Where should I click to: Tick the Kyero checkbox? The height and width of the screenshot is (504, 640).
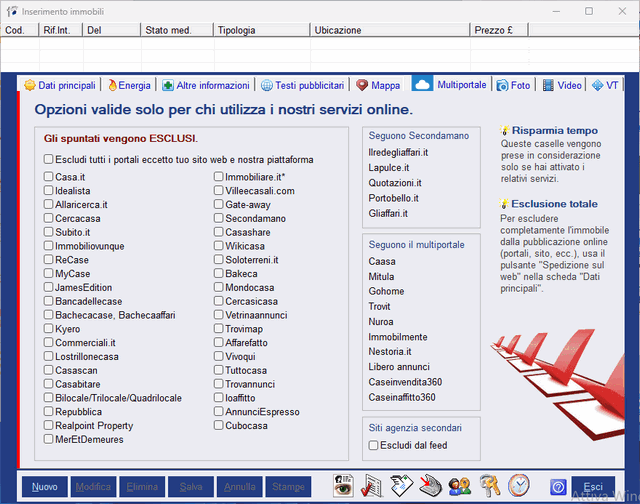48,329
